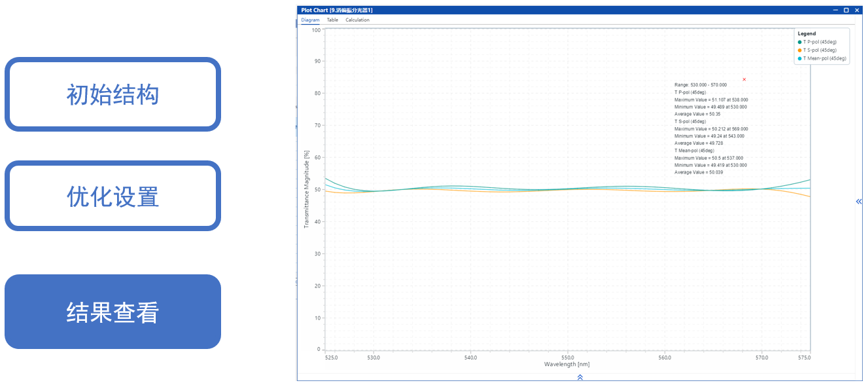Click the Legend title header

tap(807, 33)
